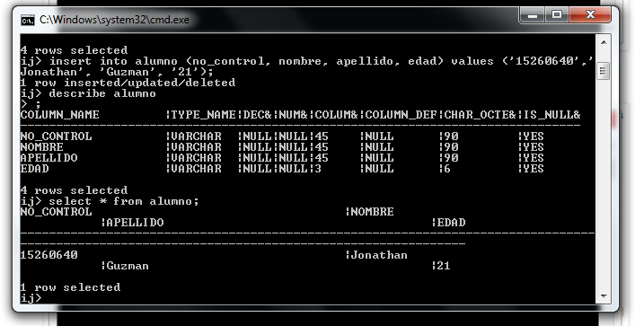Click the window title C:\Windows\system32\cmd.exe

[114, 20]
